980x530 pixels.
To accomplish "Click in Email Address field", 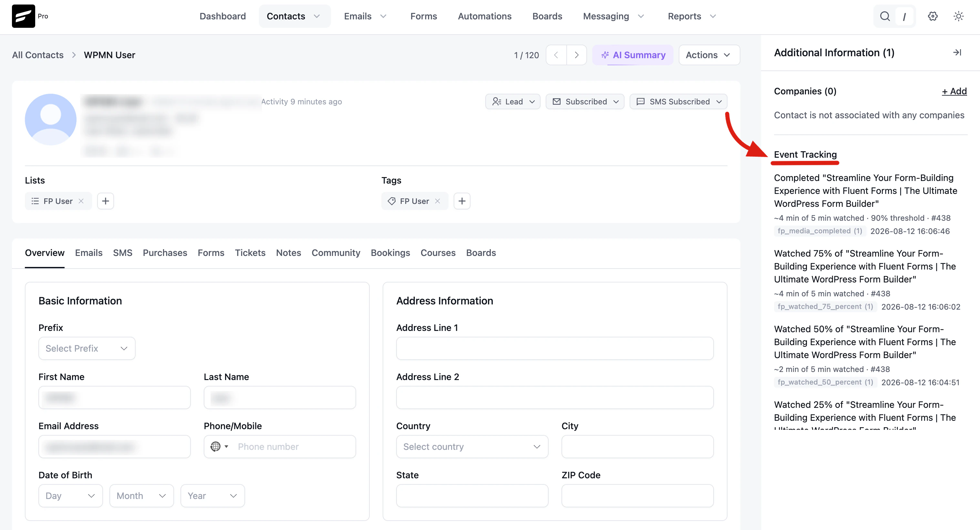I will pos(115,447).
